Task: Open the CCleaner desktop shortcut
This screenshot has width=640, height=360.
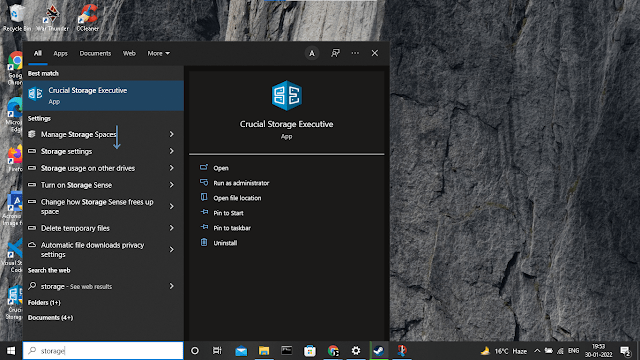Action: coord(88,17)
